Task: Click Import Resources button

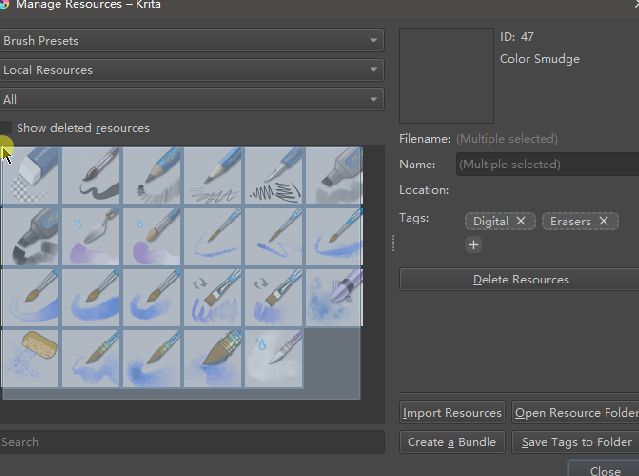Action: click(452, 412)
